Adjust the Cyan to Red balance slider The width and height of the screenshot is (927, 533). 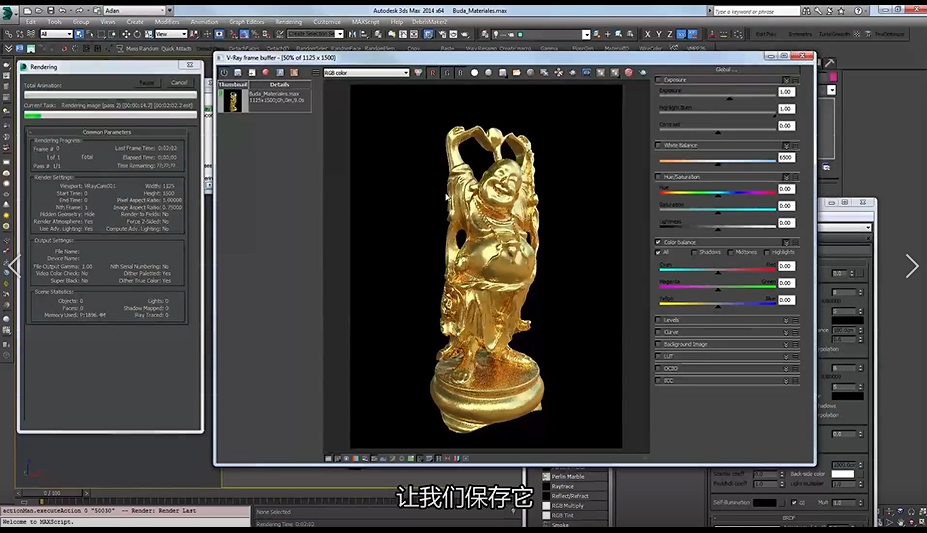tap(717, 270)
